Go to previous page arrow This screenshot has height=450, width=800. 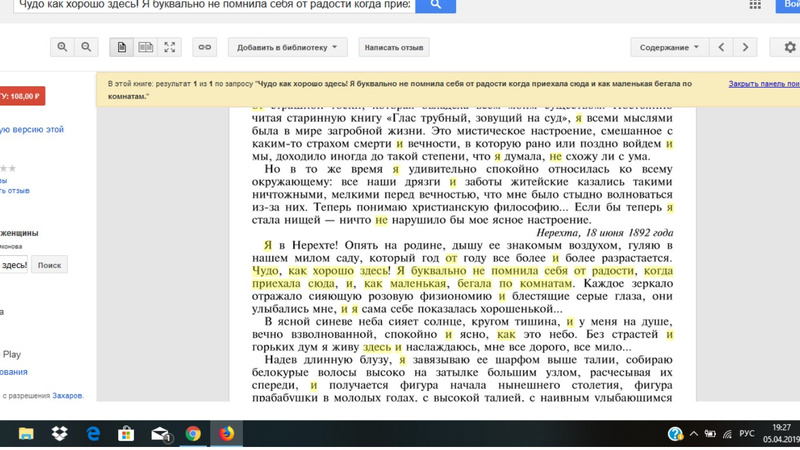[721, 47]
